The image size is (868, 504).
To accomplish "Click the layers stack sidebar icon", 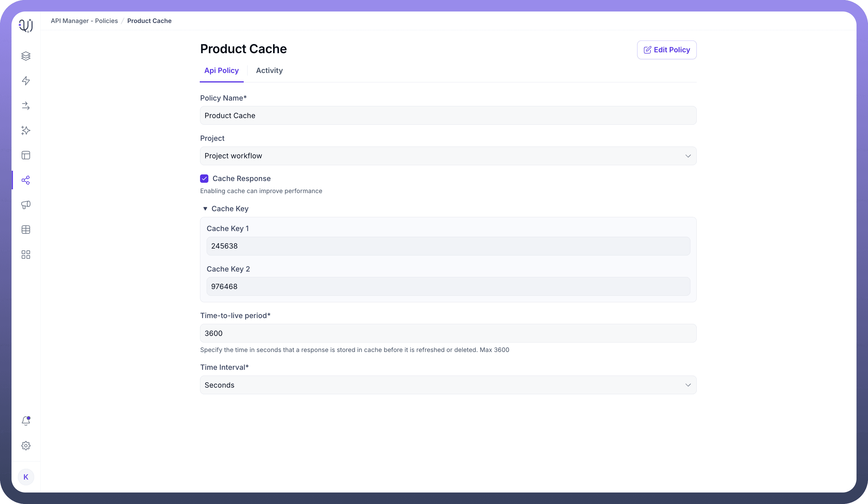I will 26,56.
